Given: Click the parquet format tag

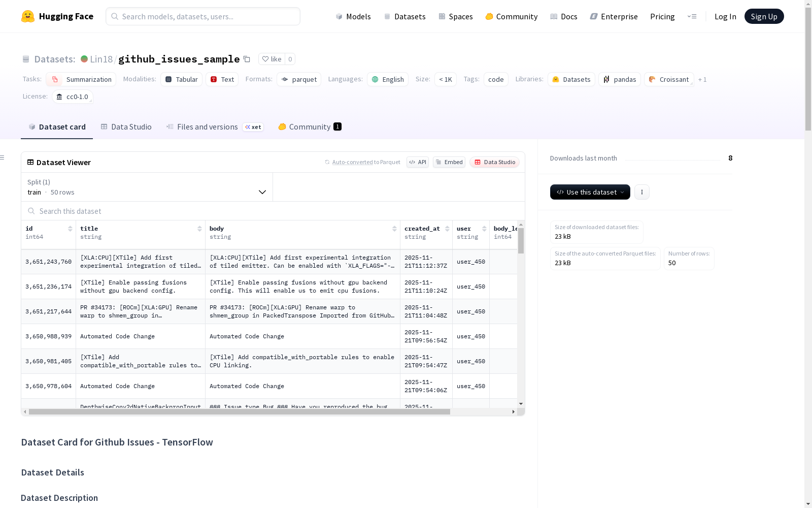Looking at the screenshot, I should point(299,79).
